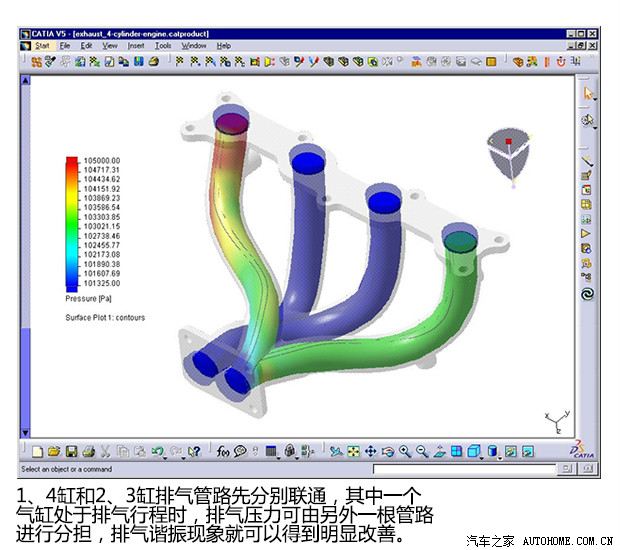Screen dimensions: 620x550
Task: Open the Formula f(x) tool
Action: 223,451
